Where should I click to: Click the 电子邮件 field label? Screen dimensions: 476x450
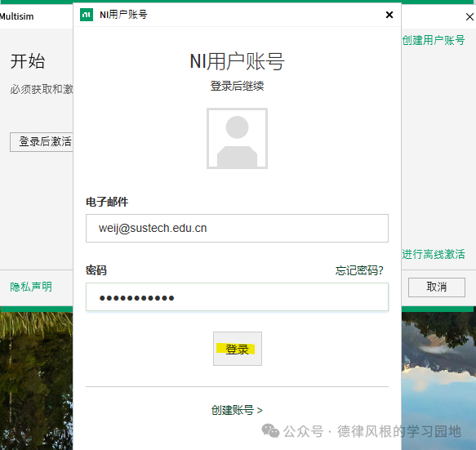(107, 202)
